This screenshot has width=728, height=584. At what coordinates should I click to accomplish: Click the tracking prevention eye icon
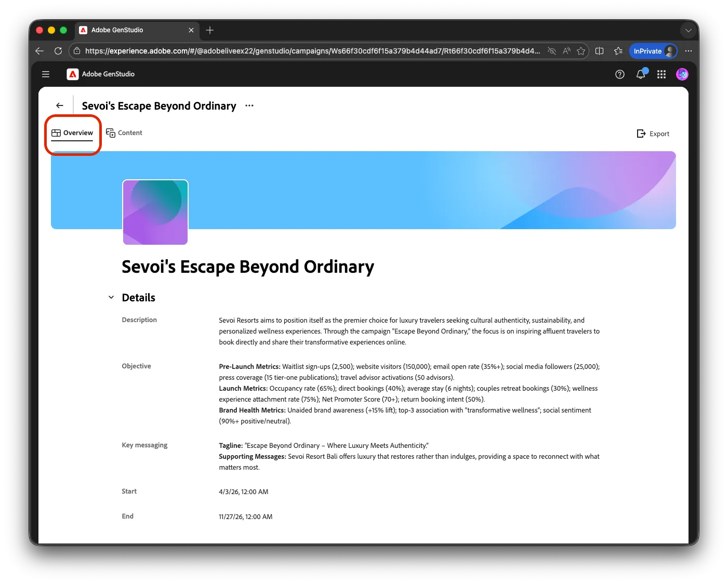(552, 51)
